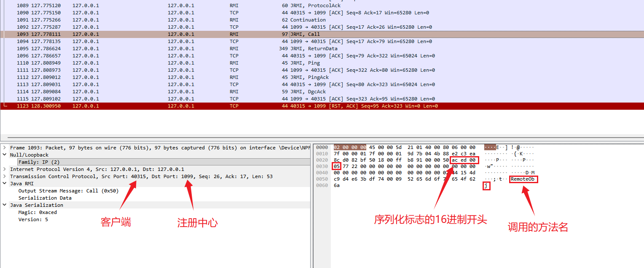The image size is (644, 268).
Task: Click the RemoteOb ASCII text in hex pane
Action: click(523, 179)
